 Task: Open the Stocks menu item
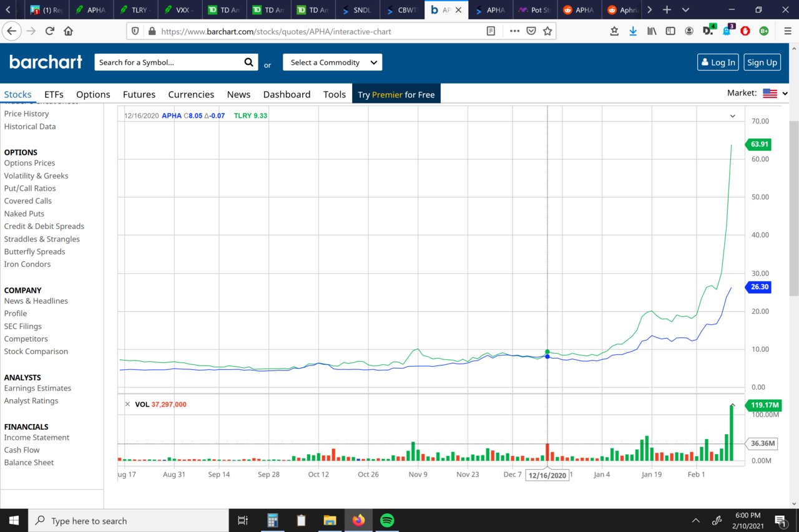tap(17, 94)
